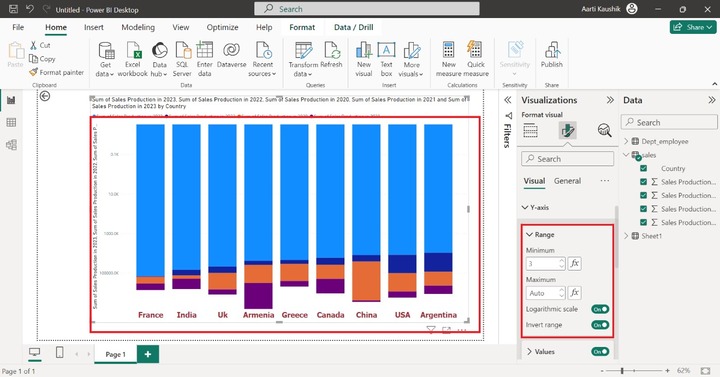Screen dimensions: 720x377
Task: Open Build visual pane icon
Action: pos(530,131)
